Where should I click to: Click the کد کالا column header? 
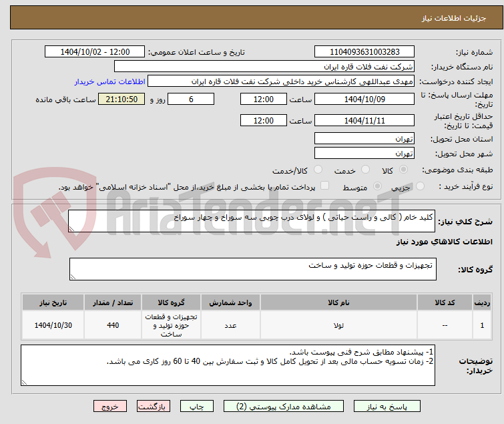[445, 302]
